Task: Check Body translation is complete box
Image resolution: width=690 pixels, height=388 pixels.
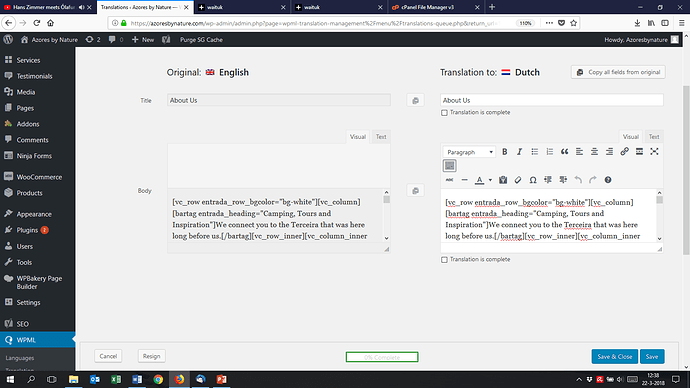Action: point(444,260)
